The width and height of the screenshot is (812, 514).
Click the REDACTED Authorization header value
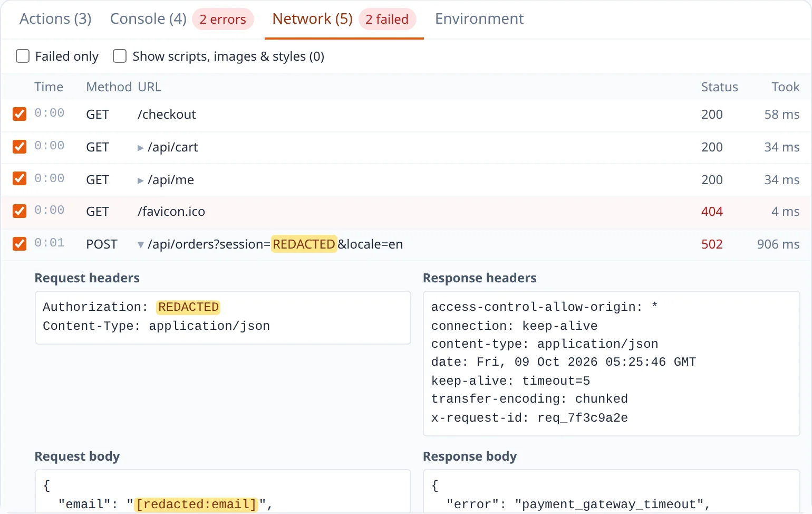[188, 307]
